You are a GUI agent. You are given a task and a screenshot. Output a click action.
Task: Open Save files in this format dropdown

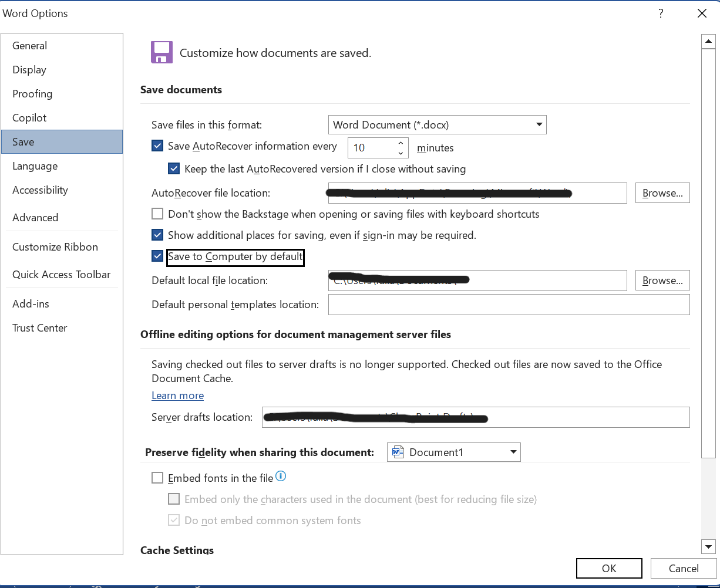pyautogui.click(x=437, y=125)
